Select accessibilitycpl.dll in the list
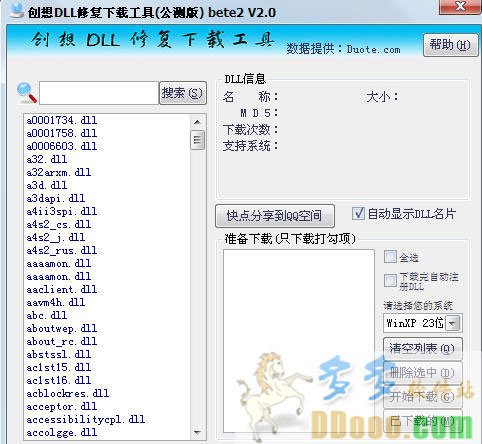Screen dimensions: 482x444 86,419
